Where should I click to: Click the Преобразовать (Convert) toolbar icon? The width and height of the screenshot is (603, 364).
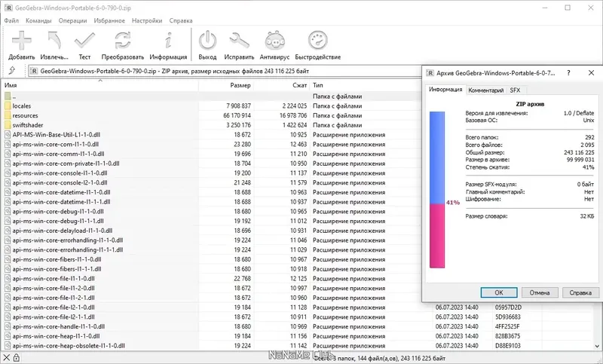pyautogui.click(x=123, y=41)
